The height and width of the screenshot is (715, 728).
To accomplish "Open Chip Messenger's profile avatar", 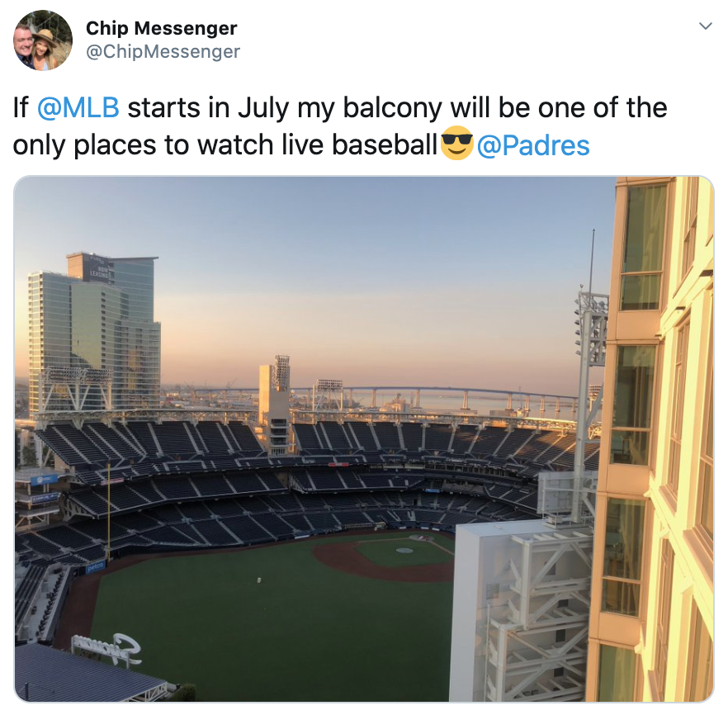I will (x=43, y=40).
